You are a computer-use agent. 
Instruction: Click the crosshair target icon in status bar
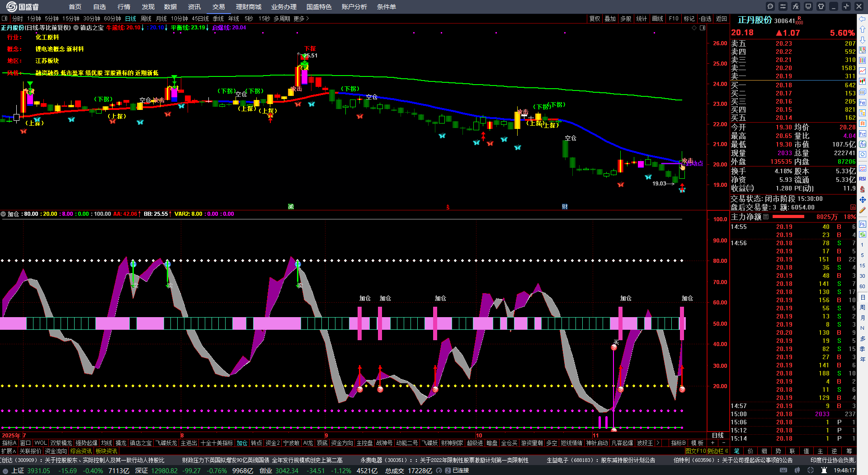[811, 470]
